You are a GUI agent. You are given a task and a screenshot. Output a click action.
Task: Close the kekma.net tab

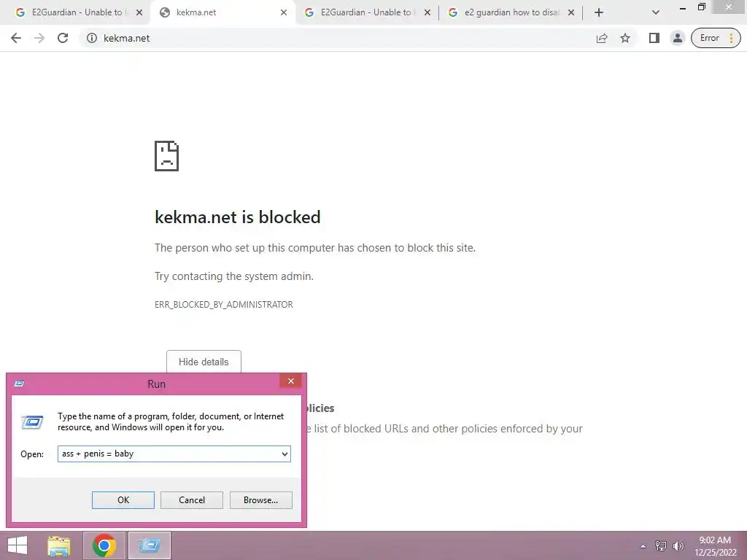(x=284, y=12)
